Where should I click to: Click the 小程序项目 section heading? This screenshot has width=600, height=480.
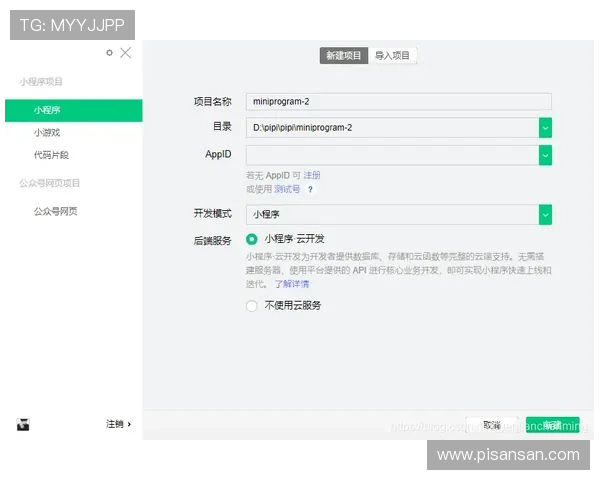click(41, 82)
